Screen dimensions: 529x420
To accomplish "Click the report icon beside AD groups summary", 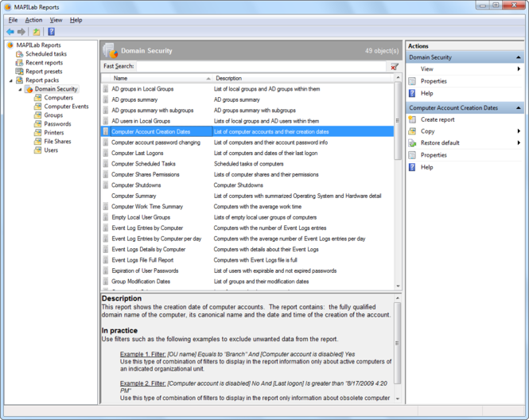I will 106,100.
